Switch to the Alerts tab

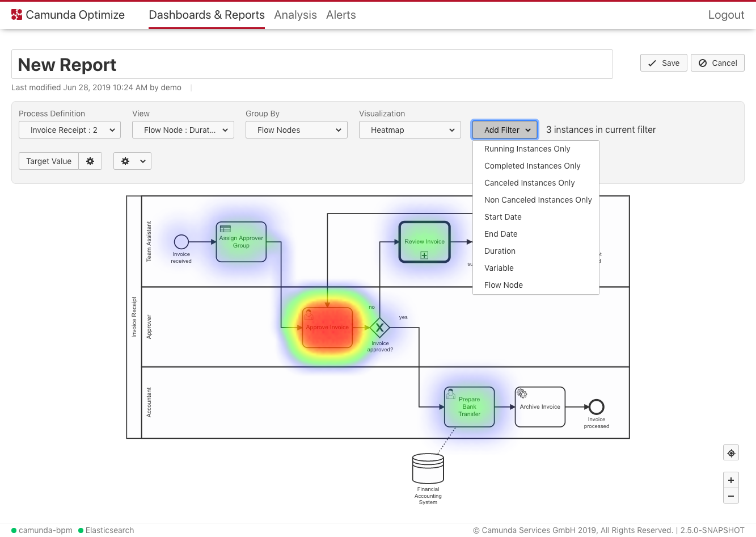point(341,15)
